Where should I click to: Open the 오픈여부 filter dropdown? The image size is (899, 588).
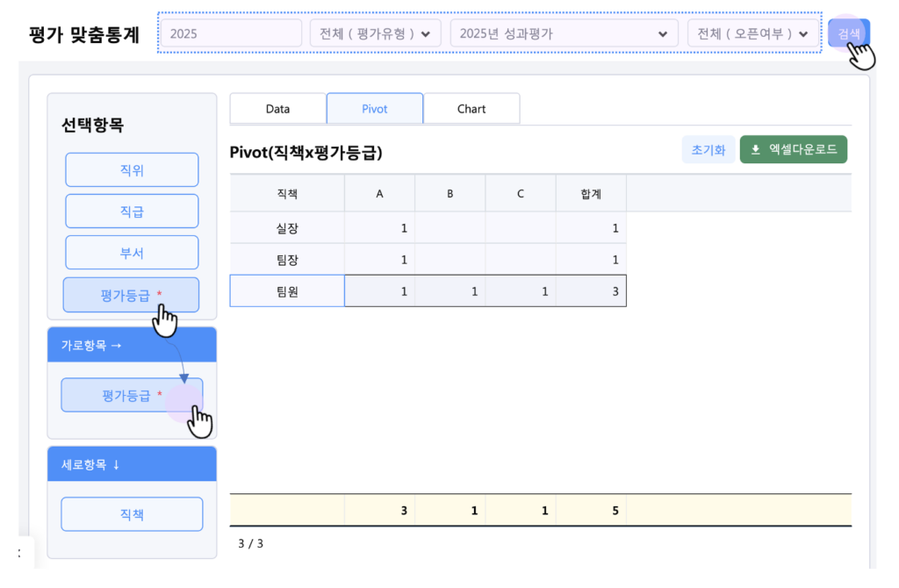(752, 33)
